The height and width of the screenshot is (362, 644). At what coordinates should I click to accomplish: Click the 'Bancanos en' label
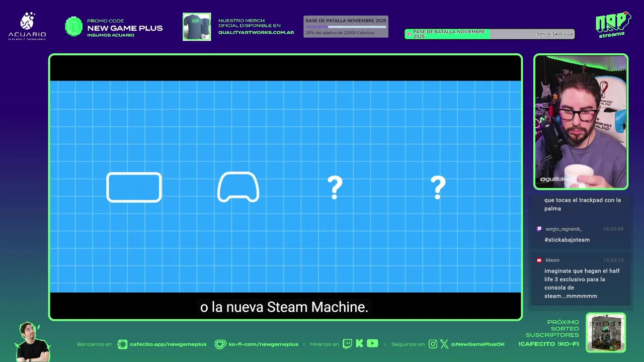(x=94, y=344)
